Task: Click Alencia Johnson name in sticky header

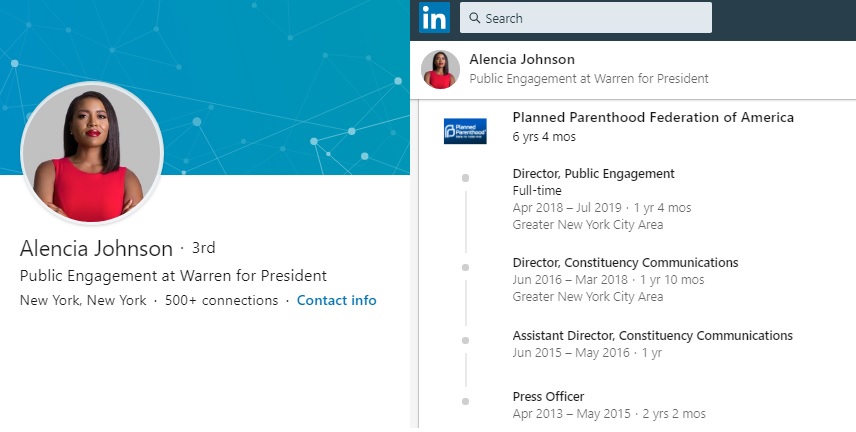Action: pos(522,59)
